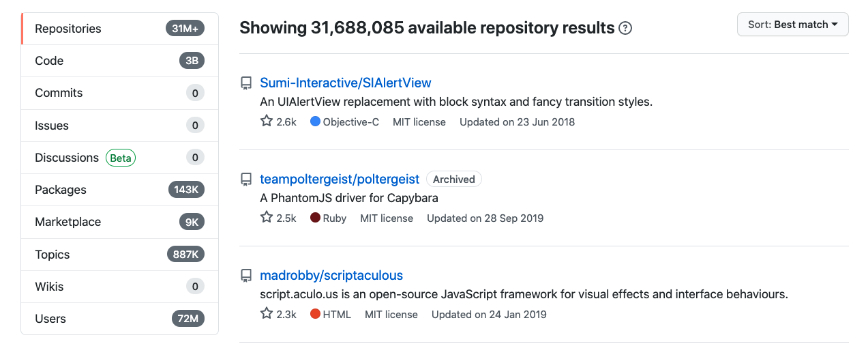Select the Code filter in sidebar

pyautogui.click(x=119, y=61)
